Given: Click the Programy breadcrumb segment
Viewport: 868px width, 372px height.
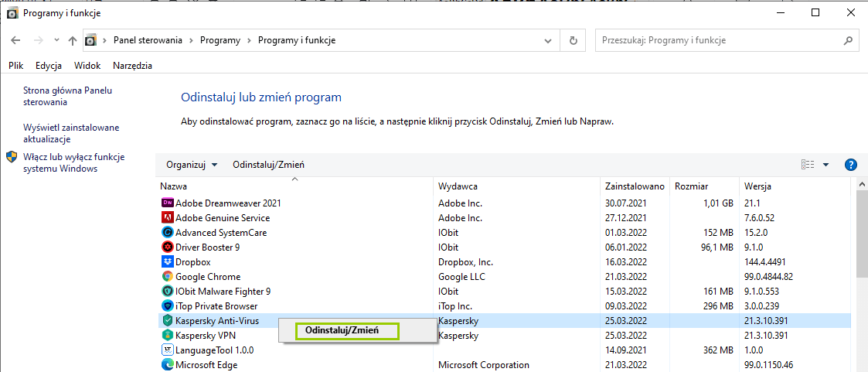Looking at the screenshot, I should [x=220, y=40].
